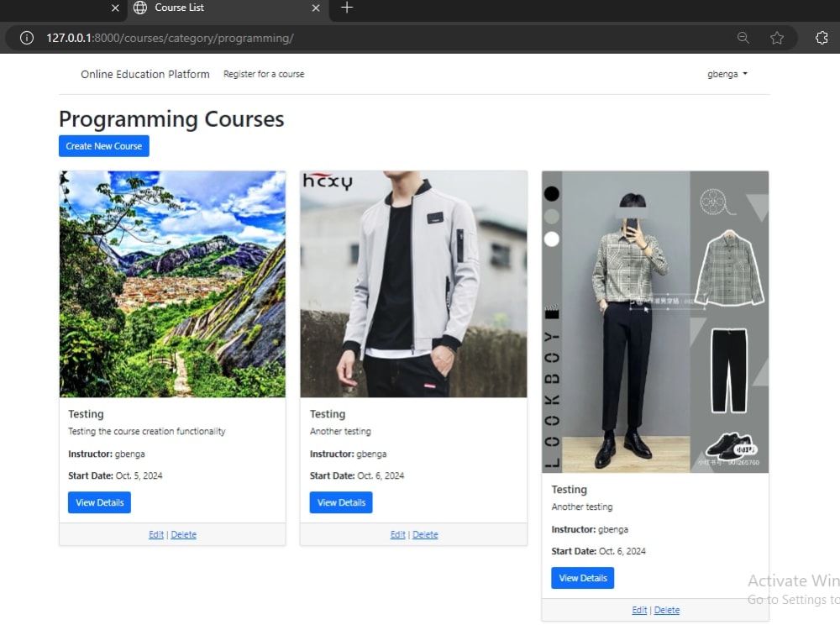
Task: Delete the grey jacket course
Action: (425, 534)
